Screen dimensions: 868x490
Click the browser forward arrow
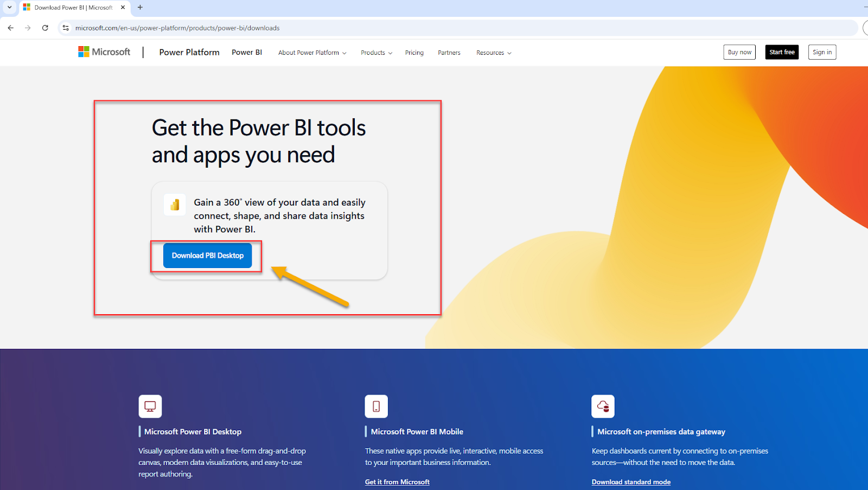coord(28,28)
